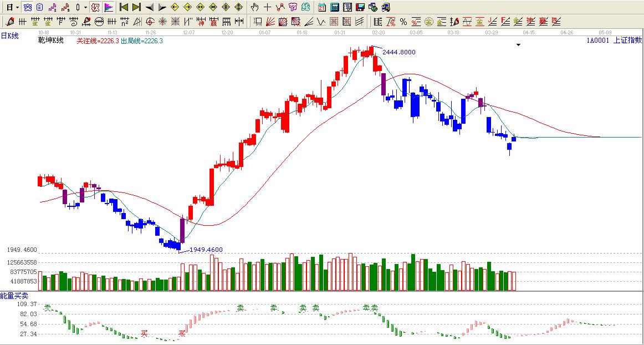Click the 上证指数 index name
644x345 pixels.
[627, 40]
